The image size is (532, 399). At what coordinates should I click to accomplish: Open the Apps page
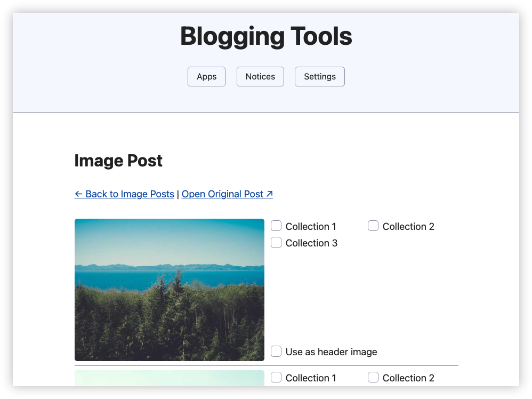[206, 76]
